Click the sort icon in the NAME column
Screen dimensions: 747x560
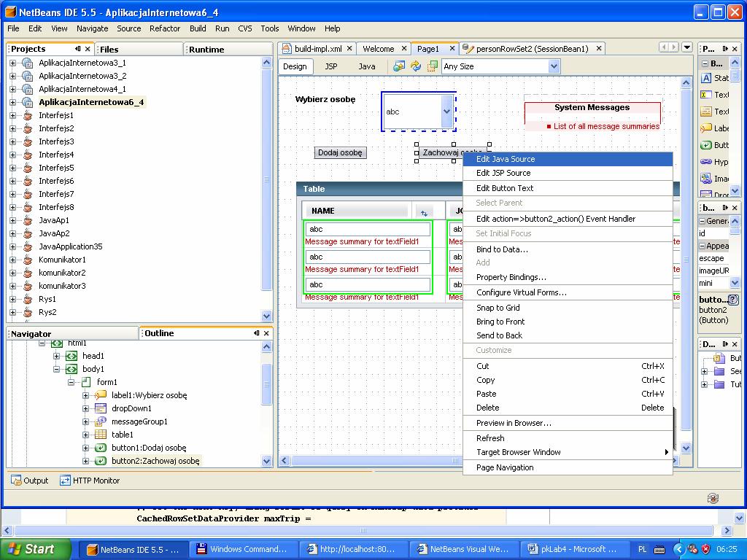click(x=424, y=213)
